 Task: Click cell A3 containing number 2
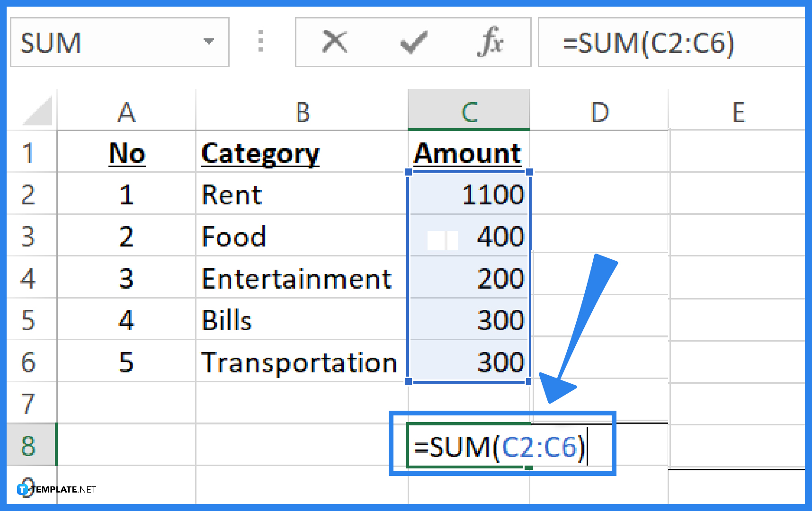coord(126,236)
